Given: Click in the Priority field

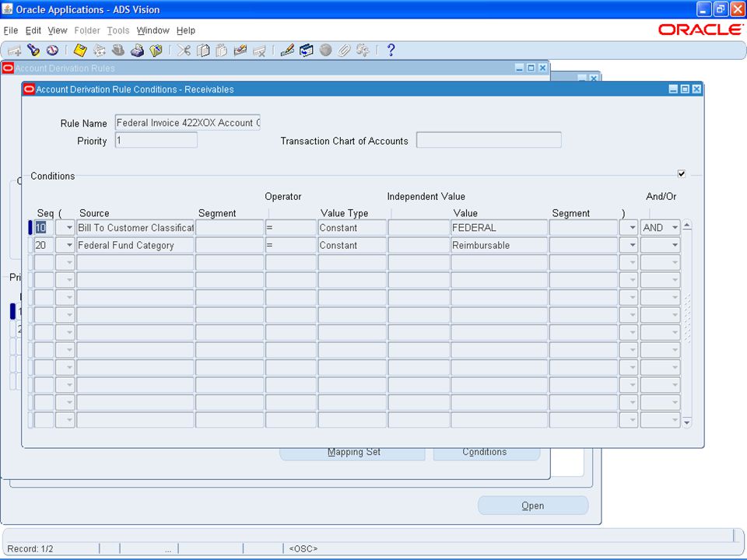Looking at the screenshot, I should pos(156,141).
